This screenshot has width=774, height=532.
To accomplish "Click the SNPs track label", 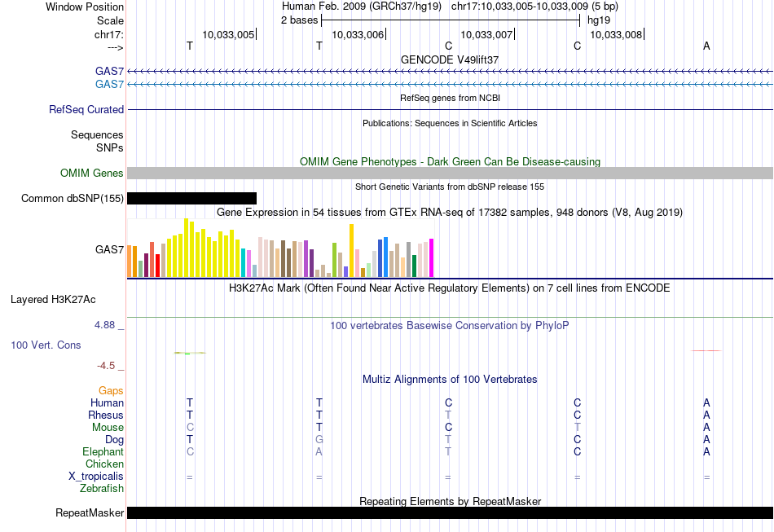I will [110, 147].
